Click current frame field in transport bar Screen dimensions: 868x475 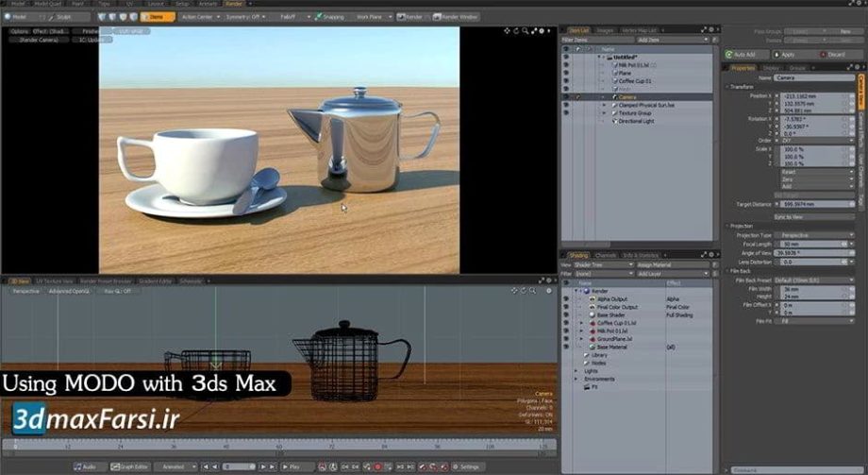239,467
